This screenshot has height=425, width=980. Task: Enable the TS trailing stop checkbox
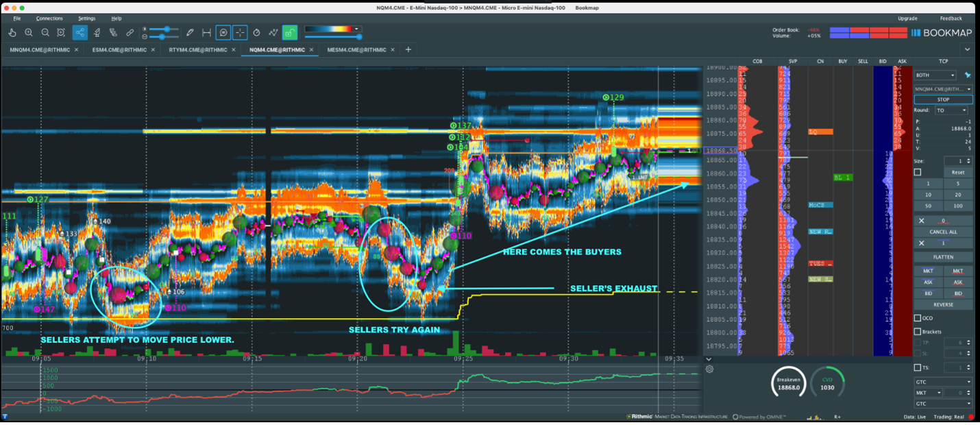click(918, 368)
